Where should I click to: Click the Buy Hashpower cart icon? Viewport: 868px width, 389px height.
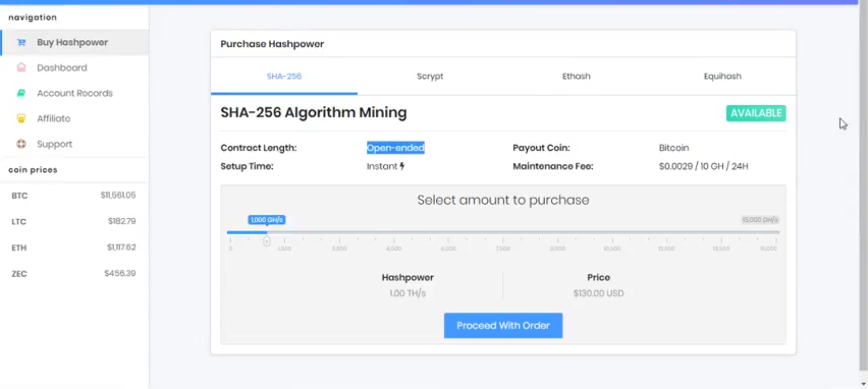click(21, 43)
